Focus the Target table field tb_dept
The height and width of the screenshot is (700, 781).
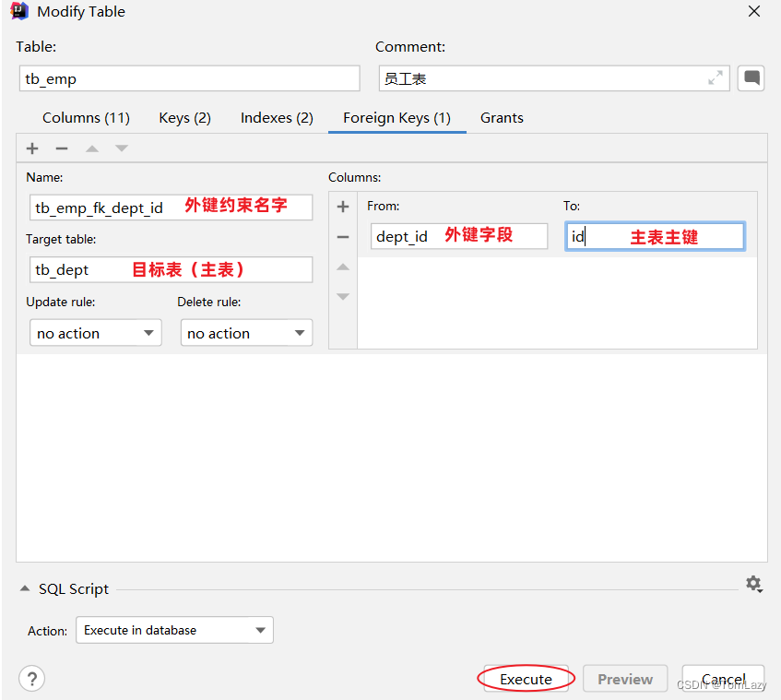(171, 269)
